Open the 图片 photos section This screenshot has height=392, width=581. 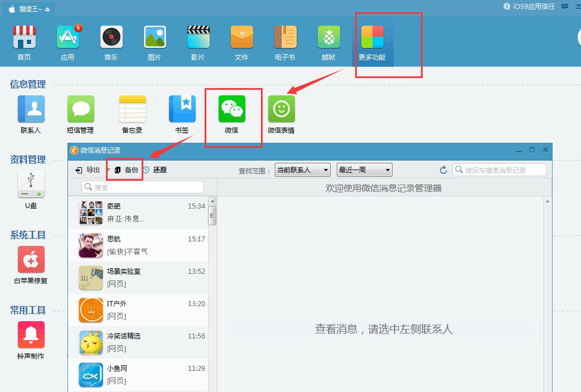154,42
